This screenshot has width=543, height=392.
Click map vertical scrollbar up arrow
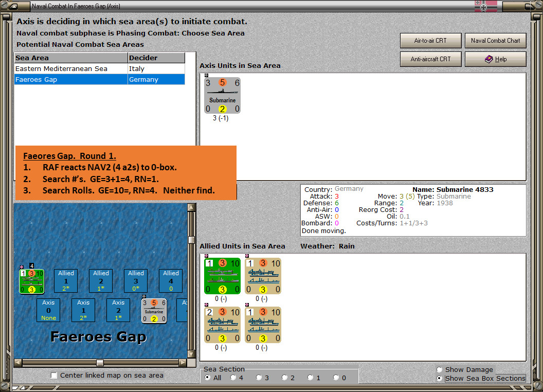point(191,208)
